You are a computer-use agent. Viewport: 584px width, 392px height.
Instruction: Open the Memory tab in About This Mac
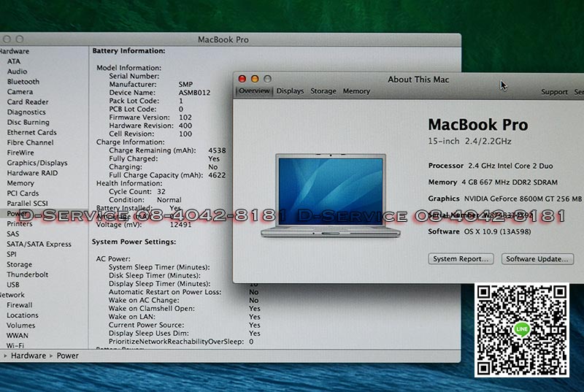(356, 91)
